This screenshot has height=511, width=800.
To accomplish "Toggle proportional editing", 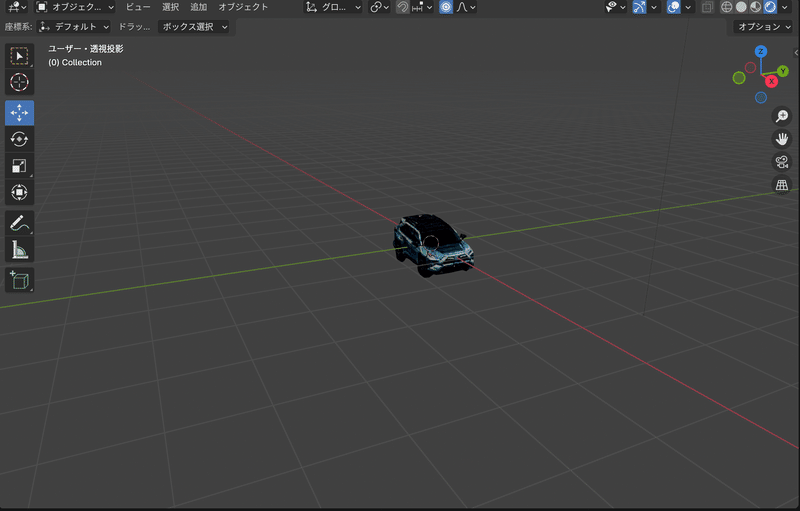I will tap(446, 7).
